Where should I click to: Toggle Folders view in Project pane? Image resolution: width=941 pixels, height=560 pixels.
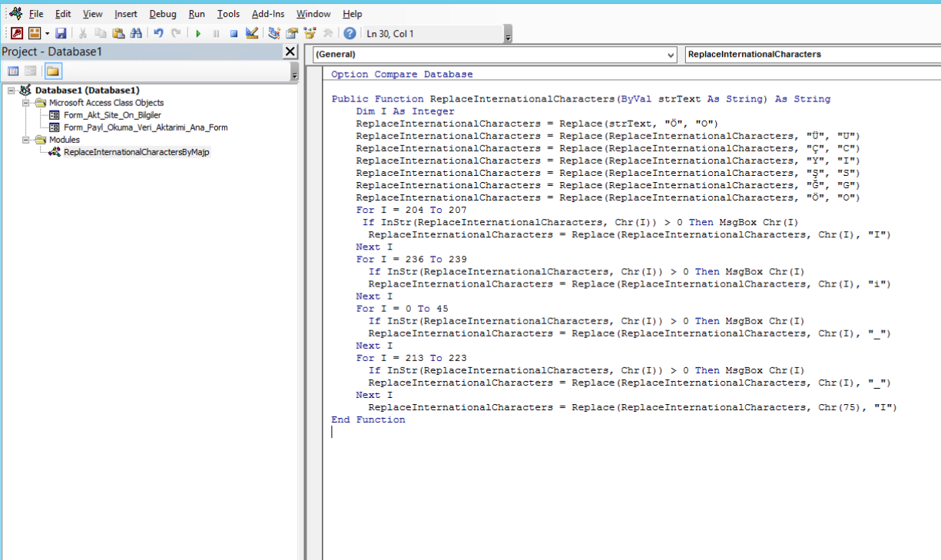[x=53, y=71]
